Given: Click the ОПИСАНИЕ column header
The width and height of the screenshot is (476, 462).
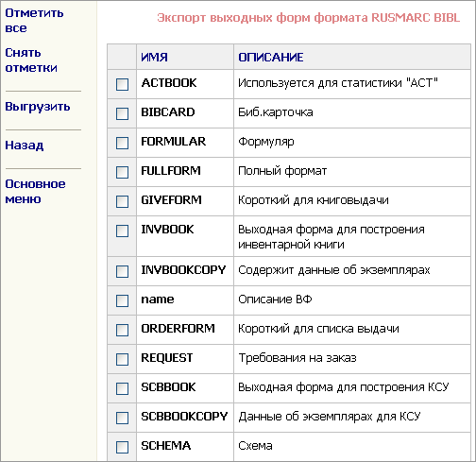Looking at the screenshot, I should tap(271, 58).
